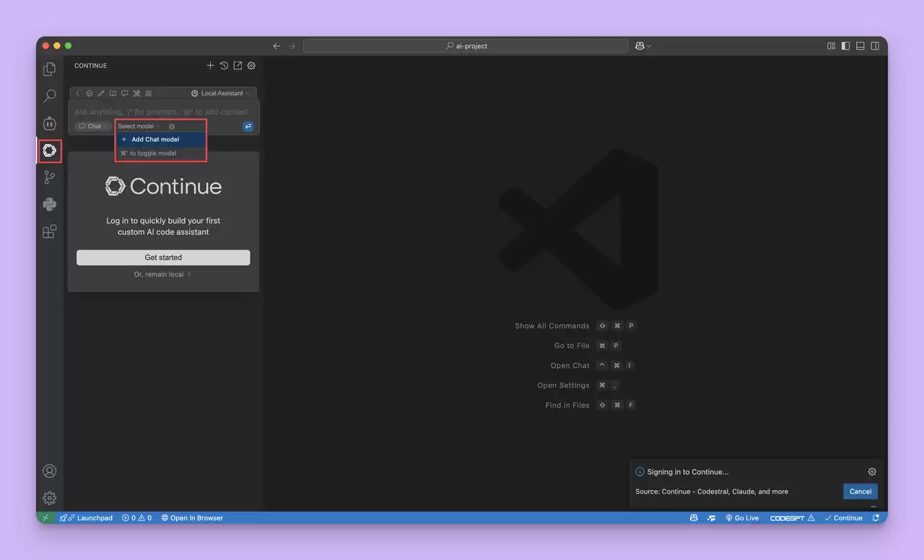Click the Show All Commands shortcut hint
This screenshot has width=924, height=560.
pos(575,326)
